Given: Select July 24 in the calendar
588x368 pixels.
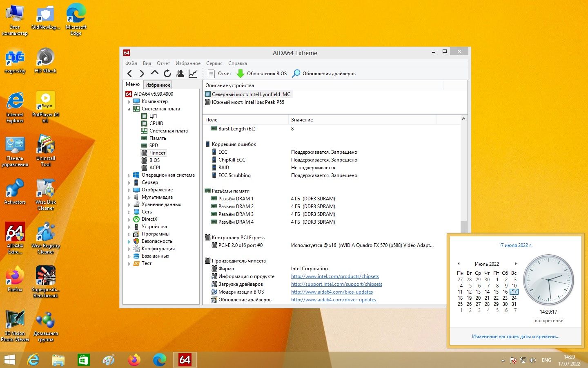Looking at the screenshot, I should click(x=514, y=298).
